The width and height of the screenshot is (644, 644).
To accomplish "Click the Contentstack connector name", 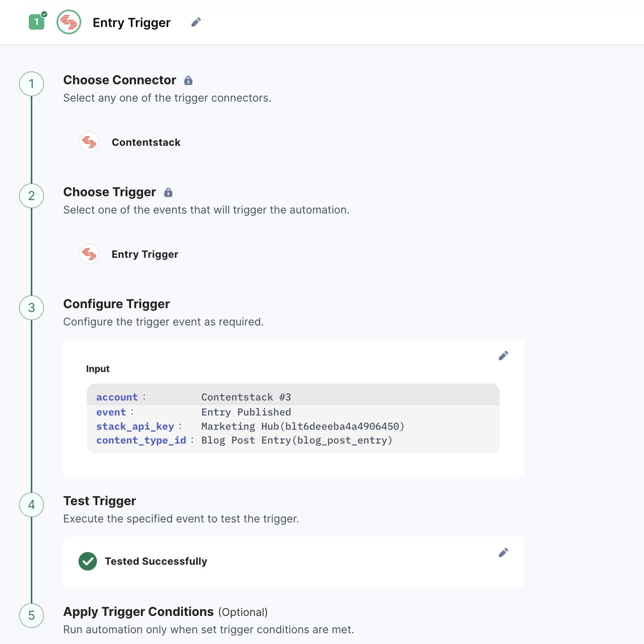I will pyautogui.click(x=146, y=142).
